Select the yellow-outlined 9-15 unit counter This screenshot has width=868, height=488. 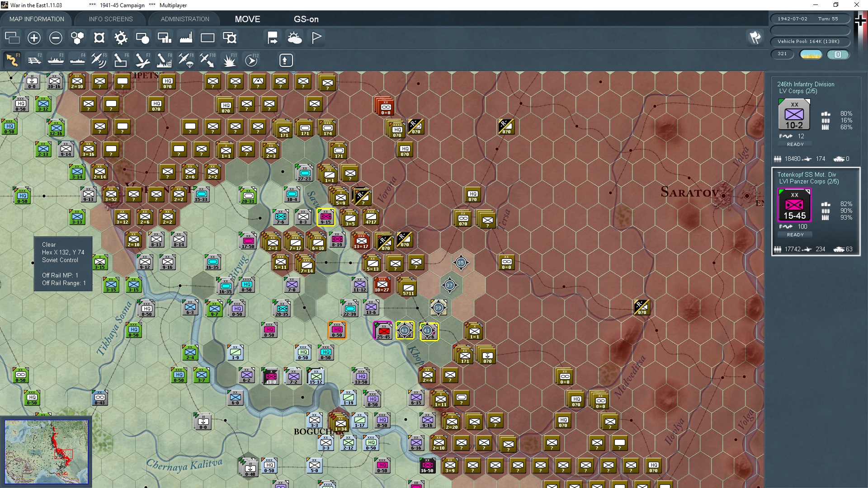point(325,217)
